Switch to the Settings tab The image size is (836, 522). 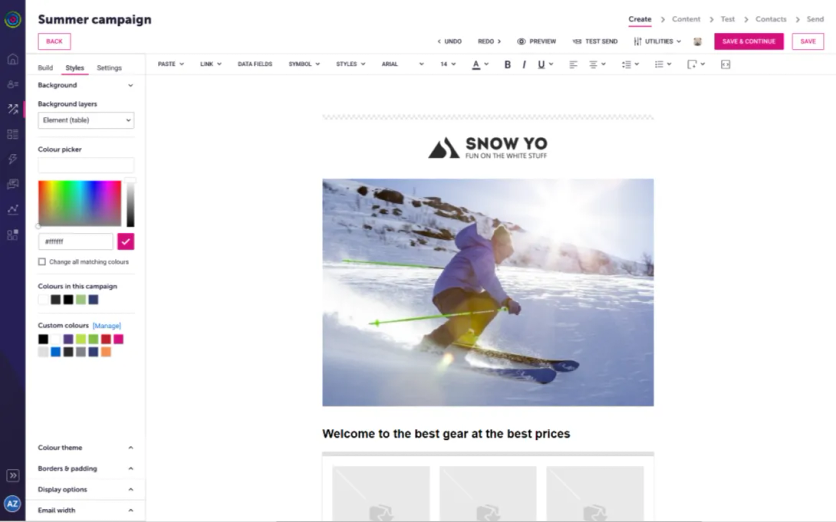[x=109, y=68]
